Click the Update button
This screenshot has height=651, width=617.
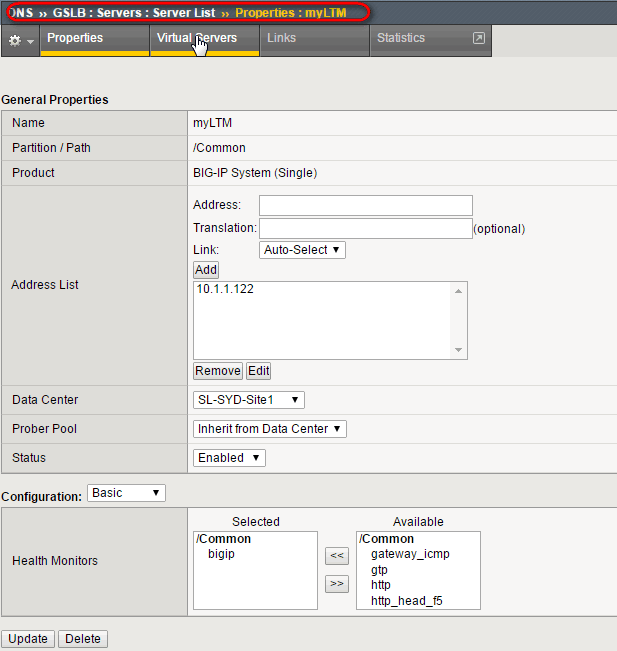pyautogui.click(x=28, y=639)
